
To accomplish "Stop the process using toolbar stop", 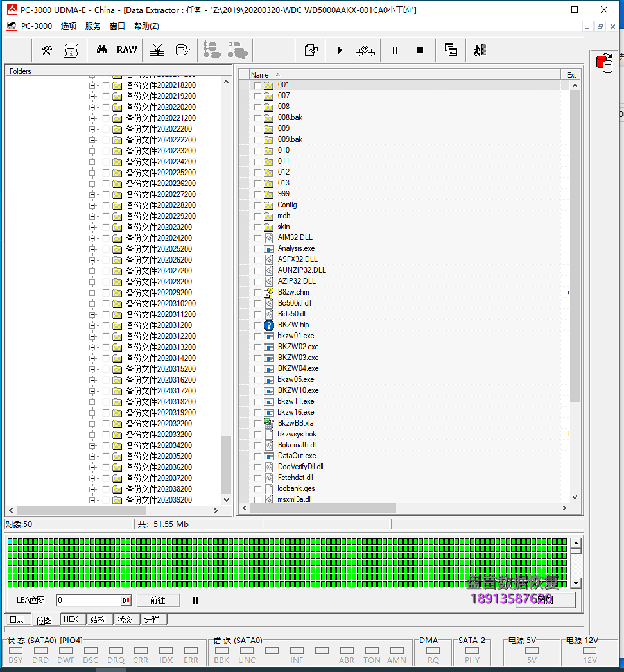I will (x=420, y=50).
